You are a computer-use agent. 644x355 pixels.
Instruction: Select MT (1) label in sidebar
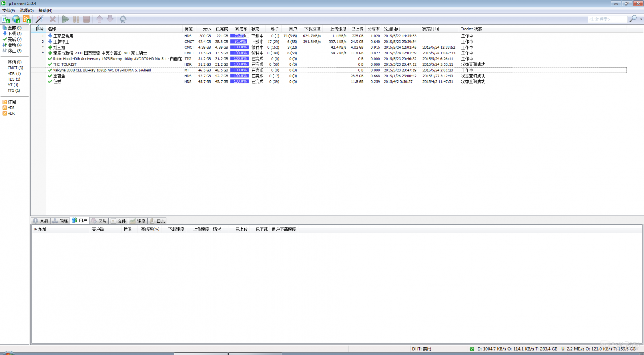pos(13,85)
